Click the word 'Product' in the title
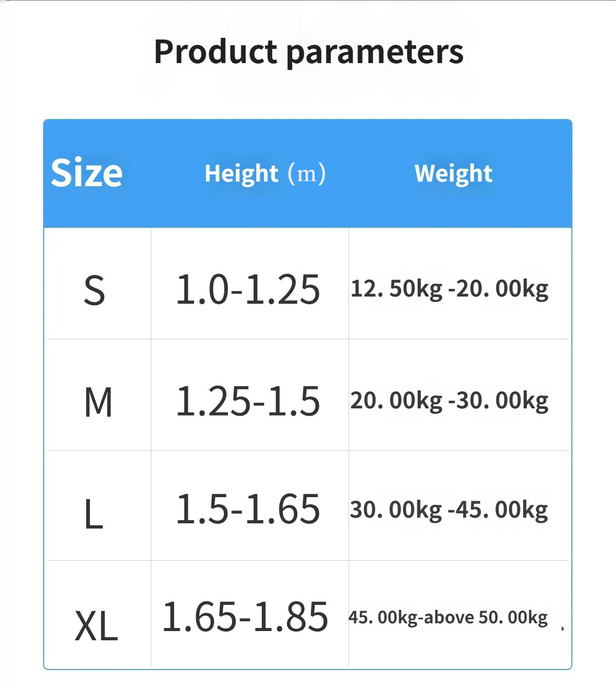616x688 pixels. coord(216,51)
